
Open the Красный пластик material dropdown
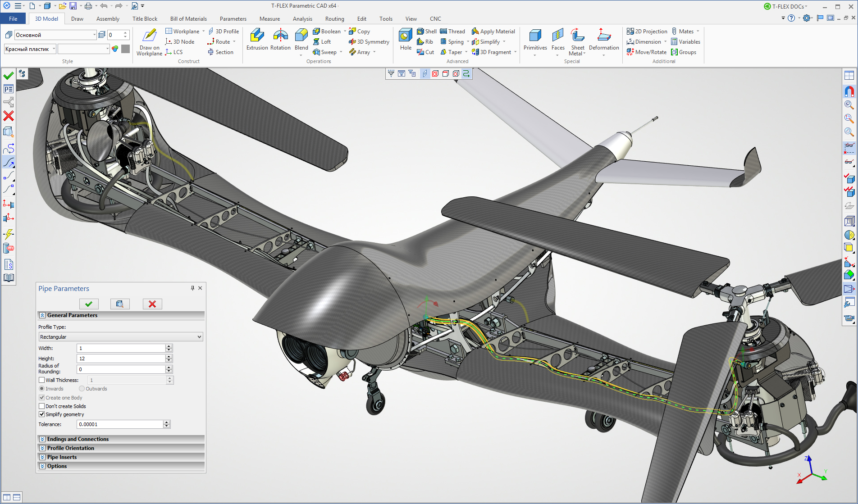[54, 49]
